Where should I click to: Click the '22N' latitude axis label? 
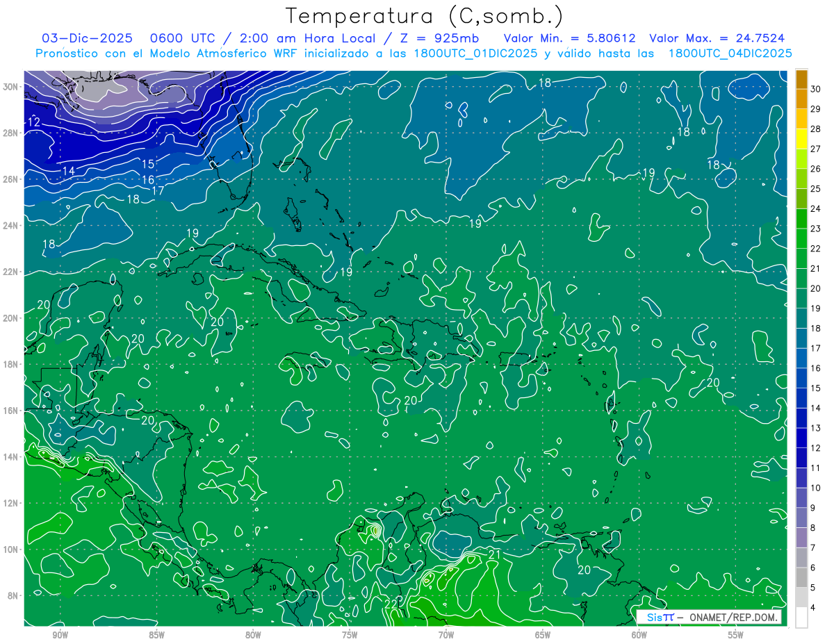(x=11, y=272)
